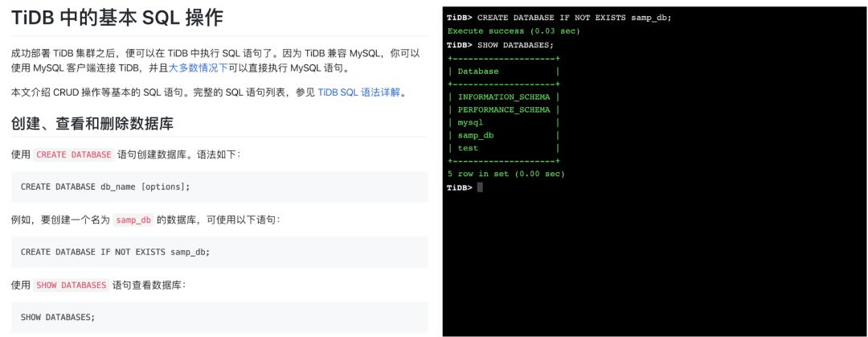Open the TiDB SQL 语法详解 link
The height and width of the screenshot is (337, 868).
pos(358,93)
